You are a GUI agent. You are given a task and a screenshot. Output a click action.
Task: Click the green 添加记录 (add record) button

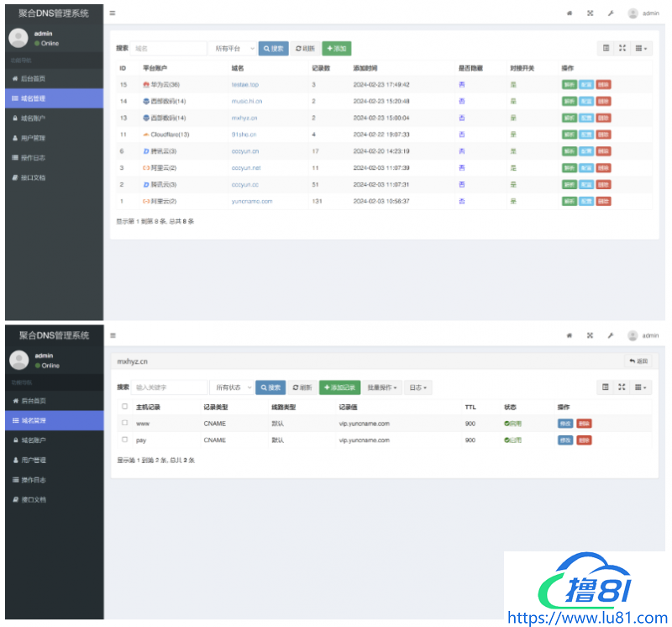(340, 387)
